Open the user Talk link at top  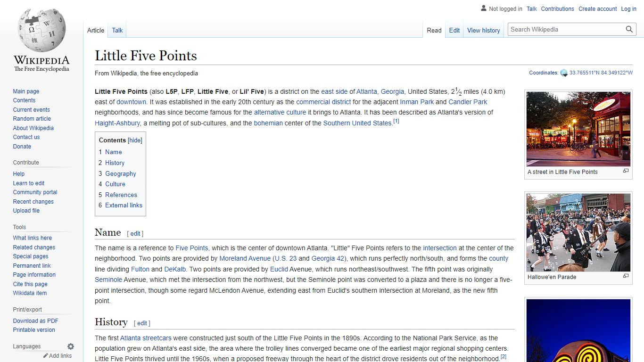click(x=531, y=8)
